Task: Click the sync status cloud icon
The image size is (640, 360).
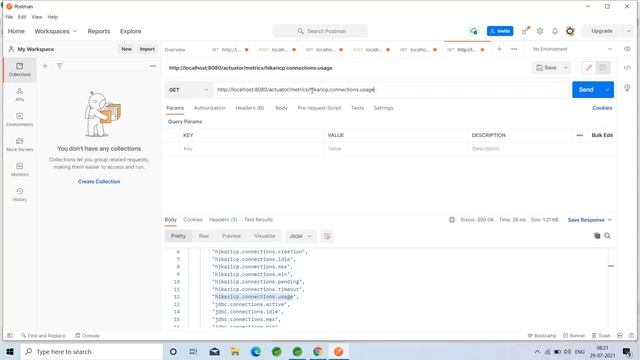Action: click(473, 31)
